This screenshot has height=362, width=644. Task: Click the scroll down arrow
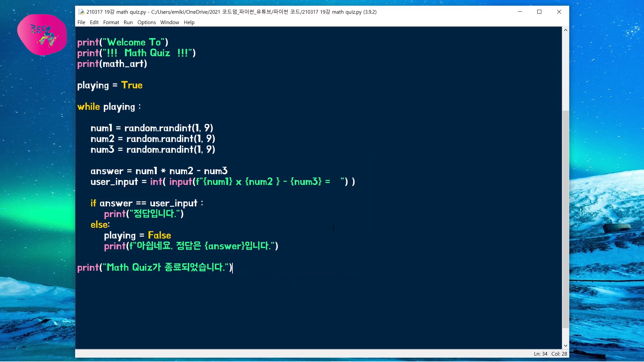tap(566, 346)
